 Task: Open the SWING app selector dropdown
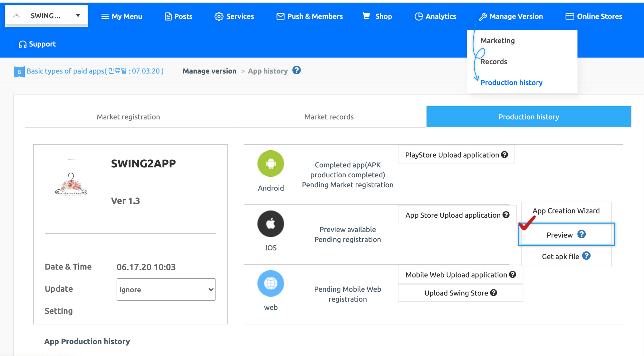[46, 16]
